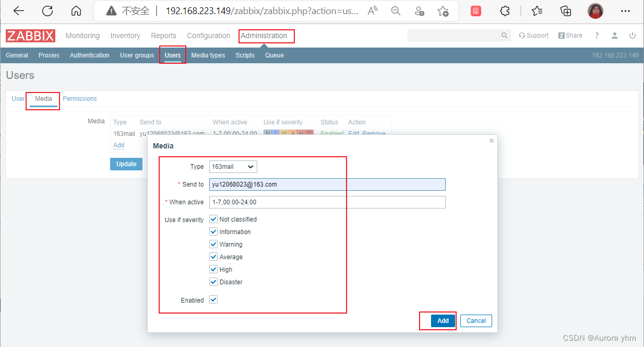The image size is (644, 347).
Task: Go to Queue submenu
Action: coord(275,55)
